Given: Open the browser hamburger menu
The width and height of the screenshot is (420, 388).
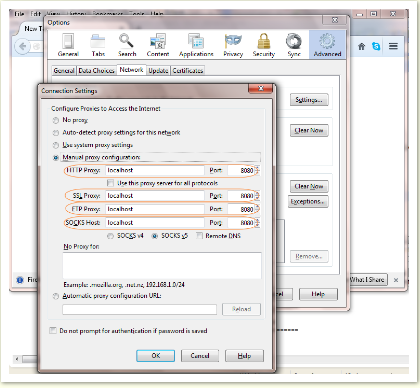Looking at the screenshot, I should 393,46.
